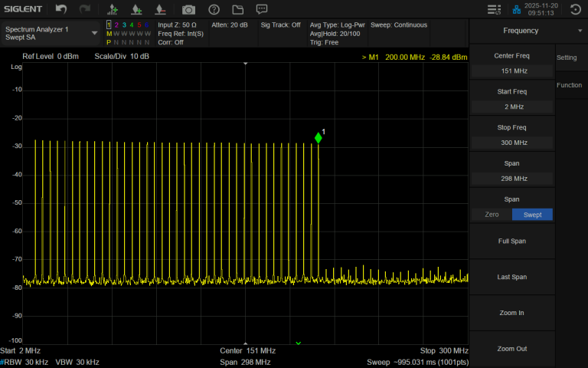Select Swept span mode
This screenshot has width=588, height=368.
pyautogui.click(x=532, y=215)
